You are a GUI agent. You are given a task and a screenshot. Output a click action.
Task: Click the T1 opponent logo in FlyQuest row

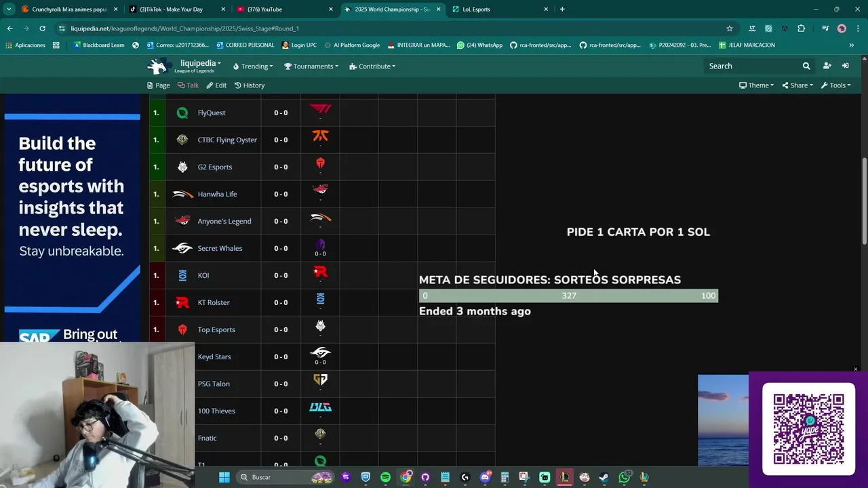(320, 110)
